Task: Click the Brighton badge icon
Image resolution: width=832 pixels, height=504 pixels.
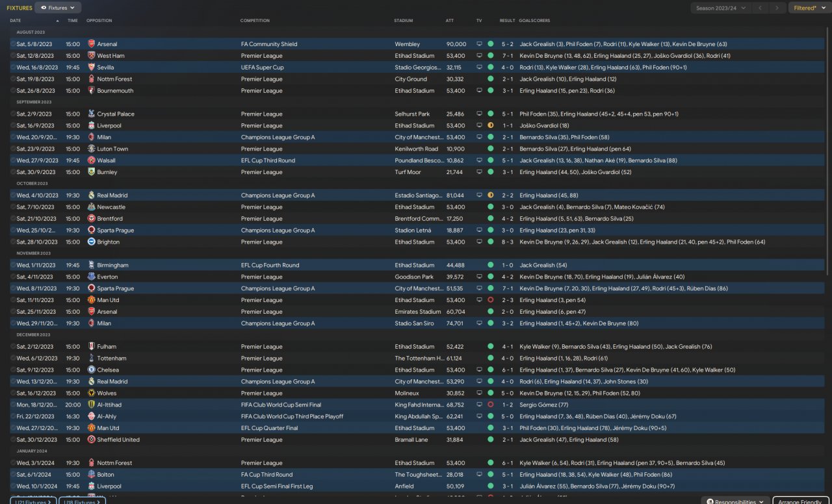Action: tap(91, 242)
